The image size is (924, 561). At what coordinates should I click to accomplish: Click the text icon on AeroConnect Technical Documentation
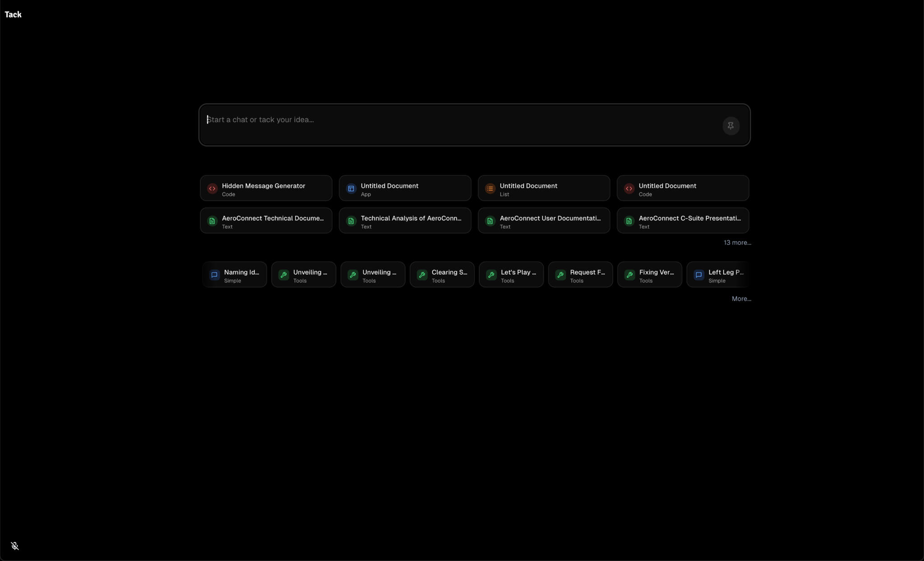pyautogui.click(x=212, y=221)
